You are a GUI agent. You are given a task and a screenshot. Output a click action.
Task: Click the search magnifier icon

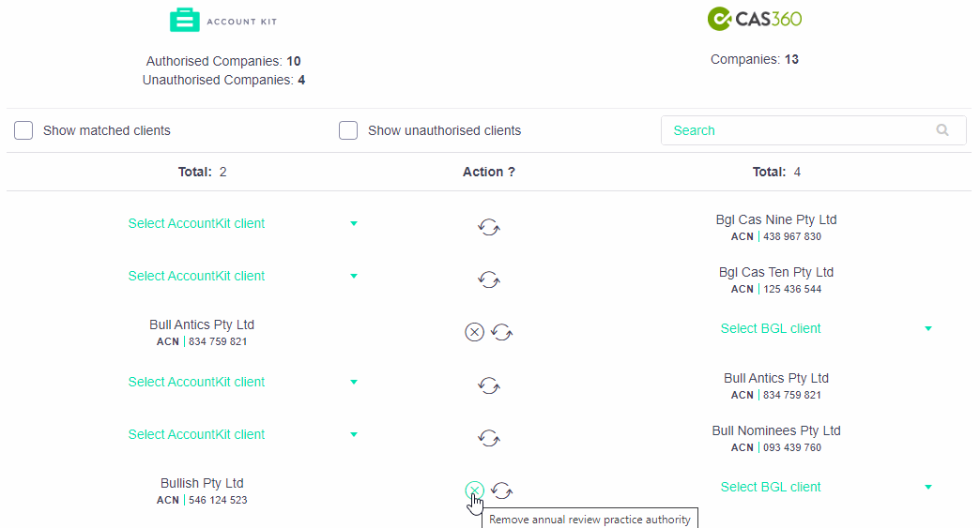point(942,129)
